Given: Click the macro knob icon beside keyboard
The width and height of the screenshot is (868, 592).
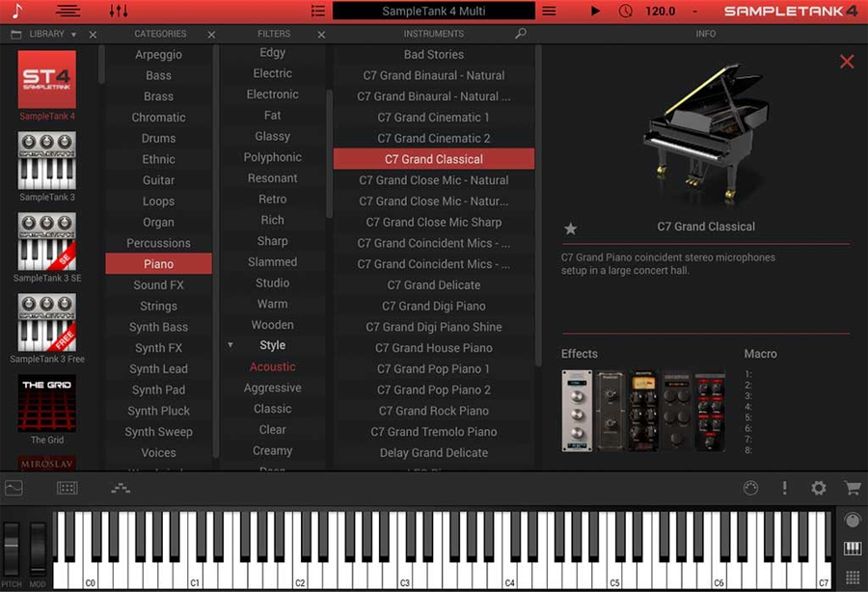Looking at the screenshot, I should pos(853,520).
